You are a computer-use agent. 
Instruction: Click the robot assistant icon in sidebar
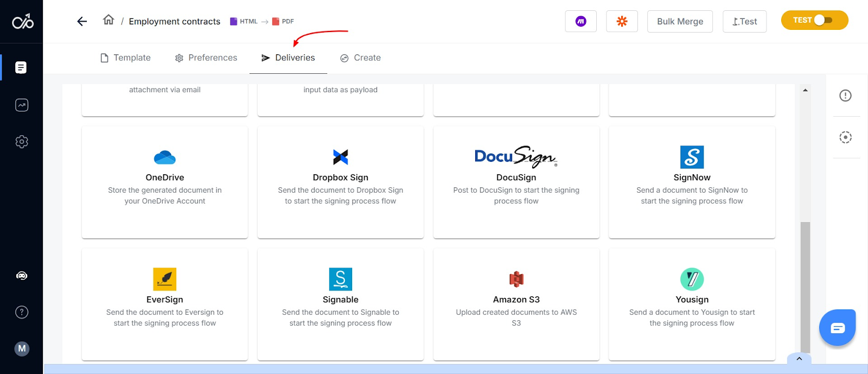(x=22, y=276)
